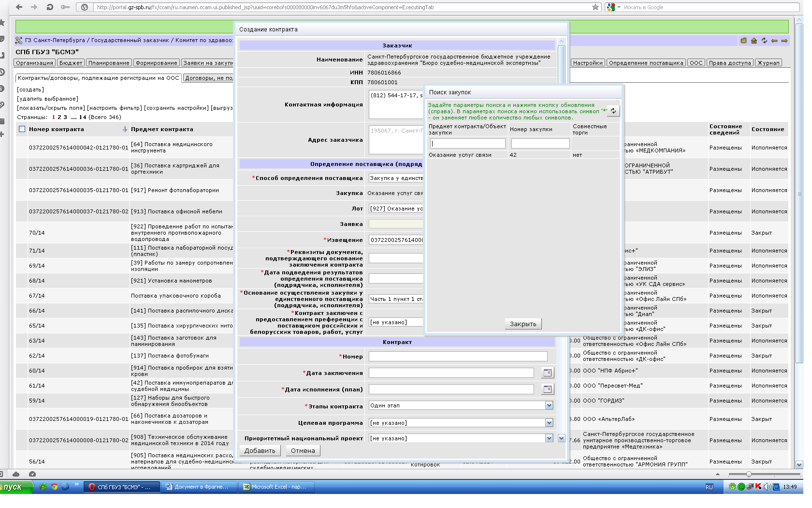812x508 pixels.
Task: Open Способ определения поставщика dropdown
Action: tap(396, 178)
